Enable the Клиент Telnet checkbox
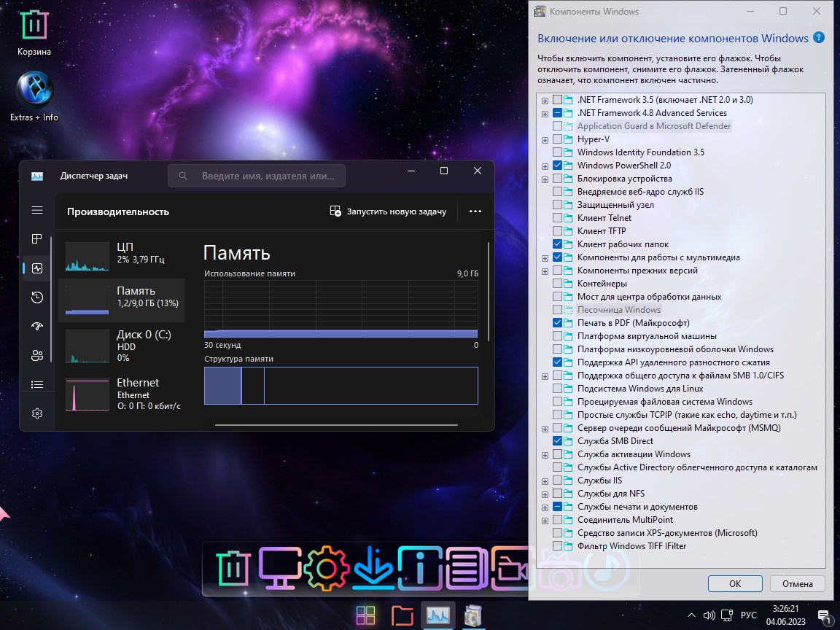 click(558, 218)
